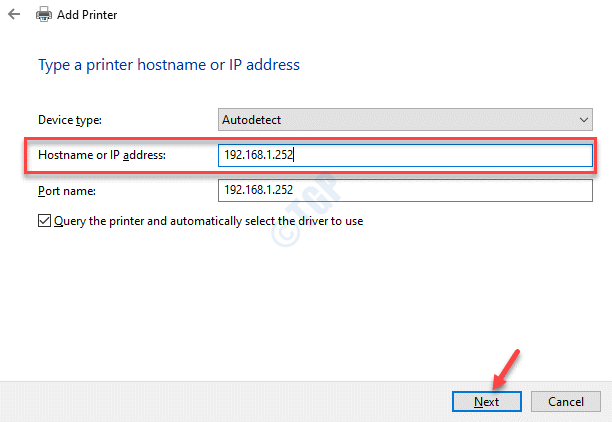Click the heading Type a printer hostname
The height and width of the screenshot is (422, 612).
point(168,65)
